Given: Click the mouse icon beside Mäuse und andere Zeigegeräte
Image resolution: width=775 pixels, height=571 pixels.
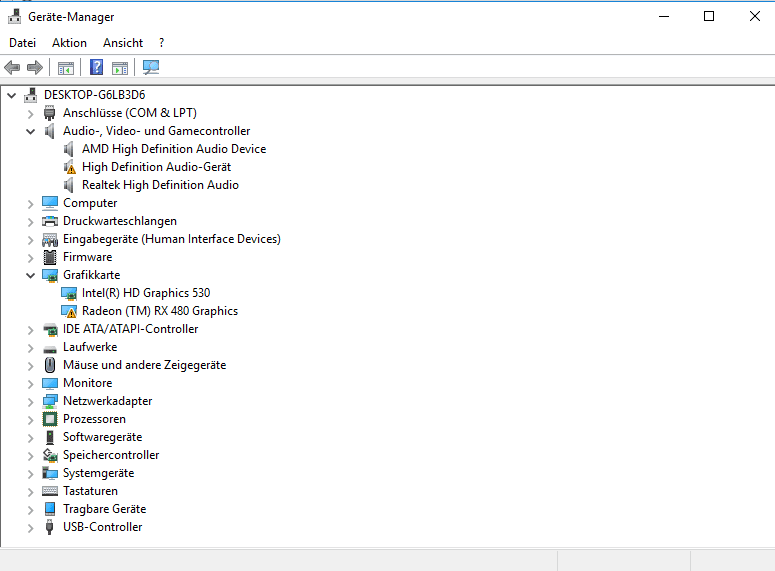Looking at the screenshot, I should point(50,365).
